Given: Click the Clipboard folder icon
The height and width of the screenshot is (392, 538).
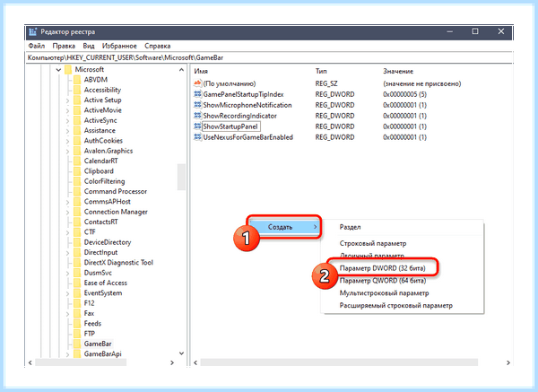Looking at the screenshot, I should [x=77, y=171].
